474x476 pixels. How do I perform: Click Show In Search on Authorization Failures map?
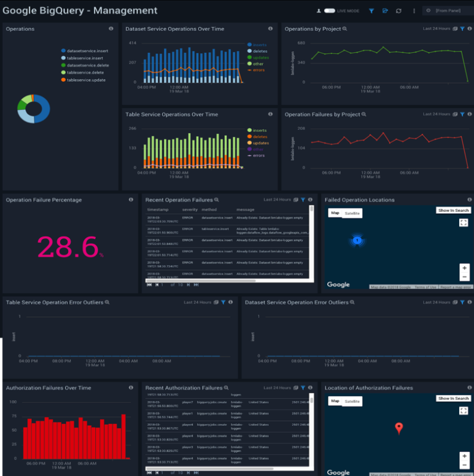(x=453, y=398)
